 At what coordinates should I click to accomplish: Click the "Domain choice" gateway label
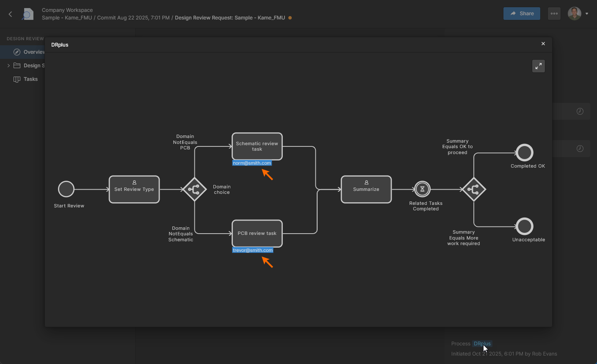click(x=222, y=190)
